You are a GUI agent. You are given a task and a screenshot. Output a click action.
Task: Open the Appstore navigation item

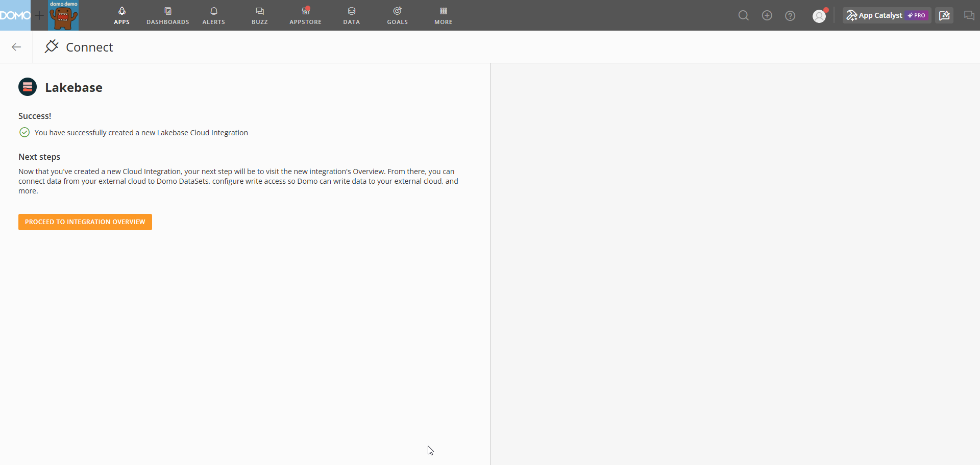(x=306, y=15)
